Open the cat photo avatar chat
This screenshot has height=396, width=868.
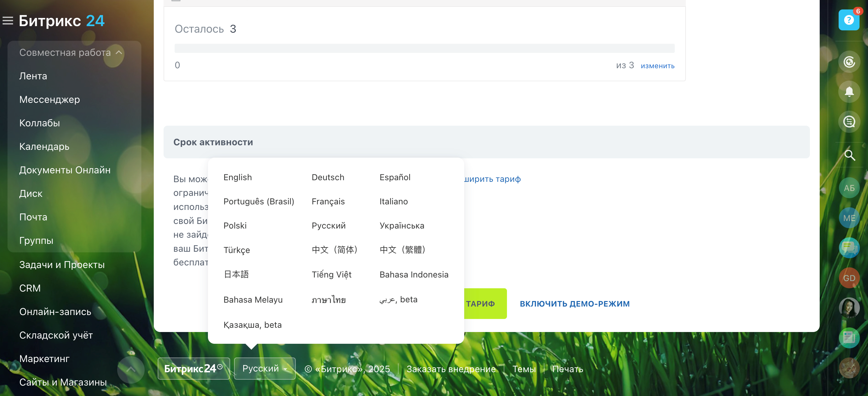(x=849, y=368)
